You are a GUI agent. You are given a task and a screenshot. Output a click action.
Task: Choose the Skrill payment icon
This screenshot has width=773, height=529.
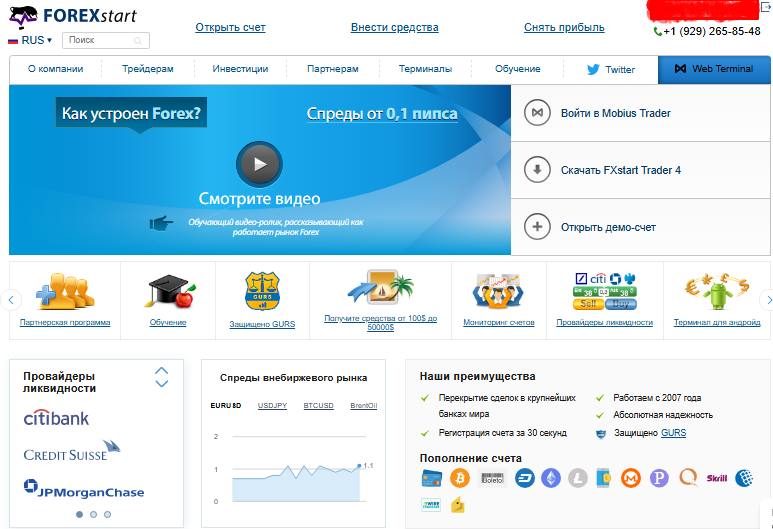(x=717, y=478)
